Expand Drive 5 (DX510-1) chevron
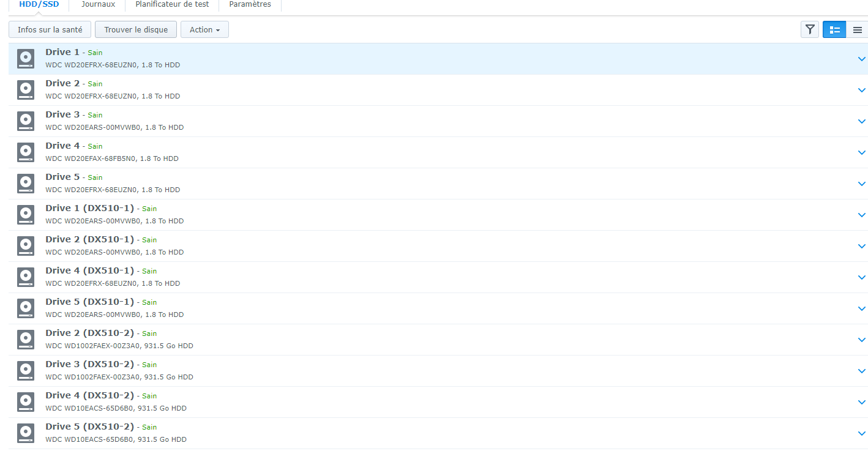Viewport: 868px width, 462px height. [862, 309]
